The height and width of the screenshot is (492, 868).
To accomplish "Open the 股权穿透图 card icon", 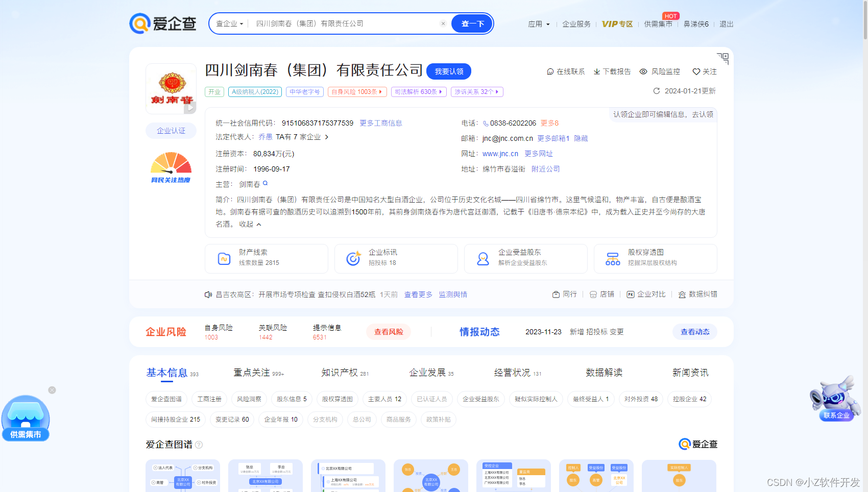I will pos(613,259).
